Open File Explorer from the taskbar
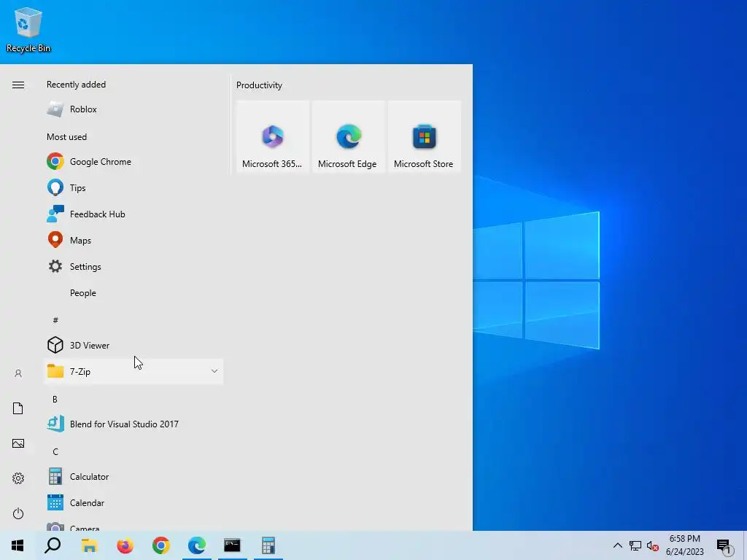747x560 pixels. (89, 545)
